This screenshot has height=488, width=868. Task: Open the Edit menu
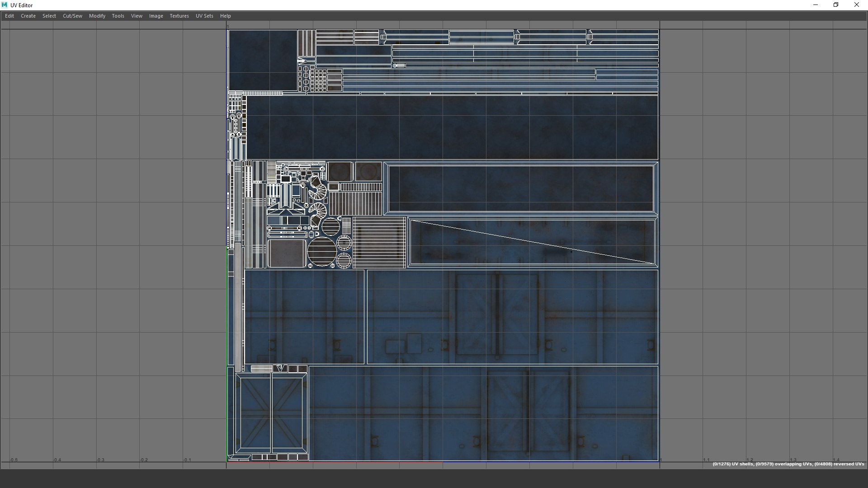pos(9,16)
